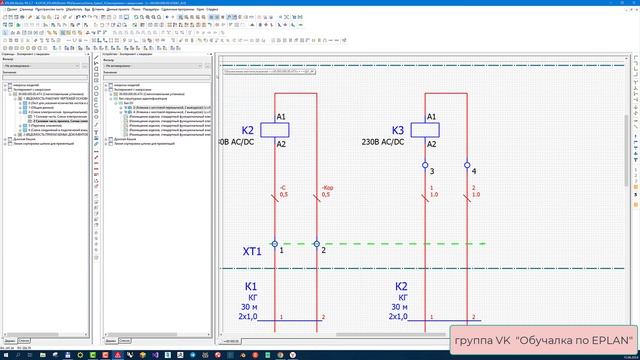Select the open page tab below the schematic
Screen dimensions: 640x360
(x=232, y=341)
